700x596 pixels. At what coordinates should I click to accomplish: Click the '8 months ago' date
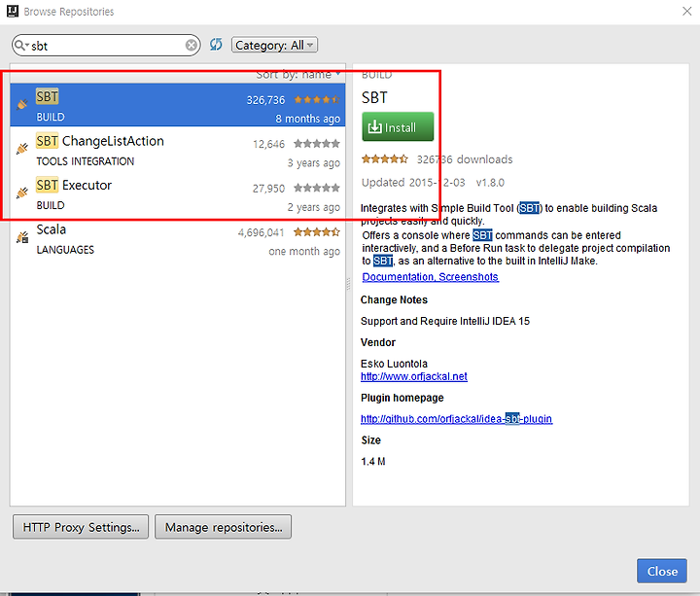(307, 119)
